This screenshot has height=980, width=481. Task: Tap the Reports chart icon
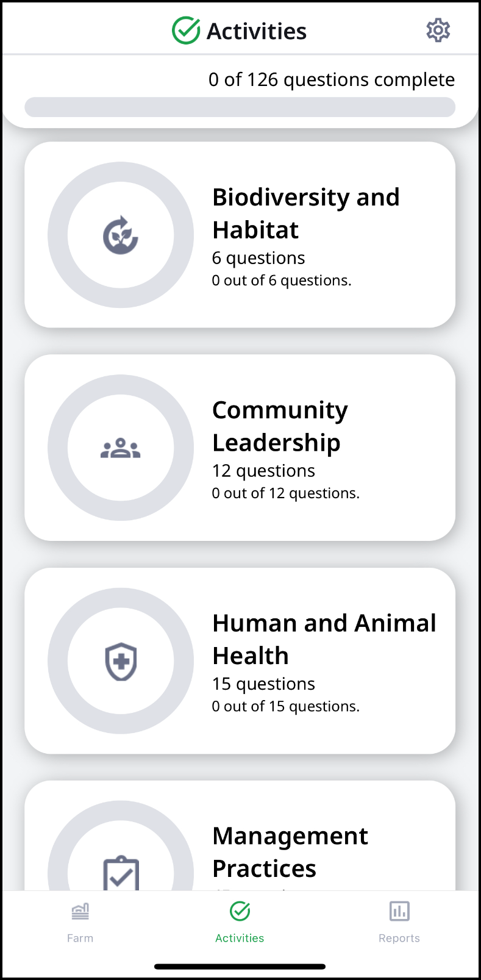[399, 912]
